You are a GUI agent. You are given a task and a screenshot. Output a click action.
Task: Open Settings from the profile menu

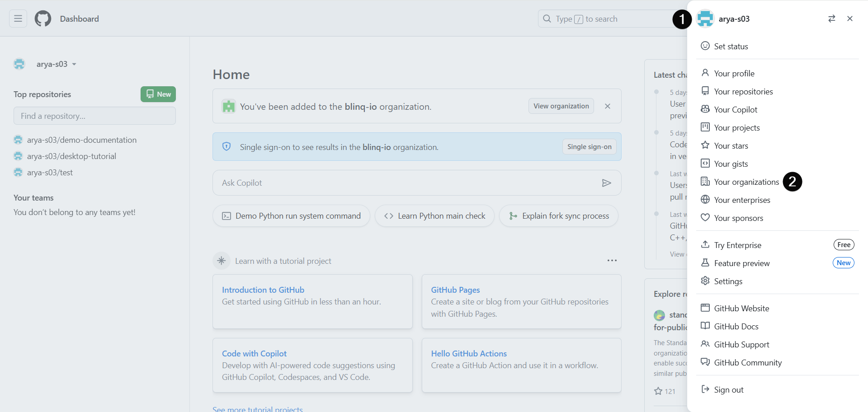(x=727, y=281)
